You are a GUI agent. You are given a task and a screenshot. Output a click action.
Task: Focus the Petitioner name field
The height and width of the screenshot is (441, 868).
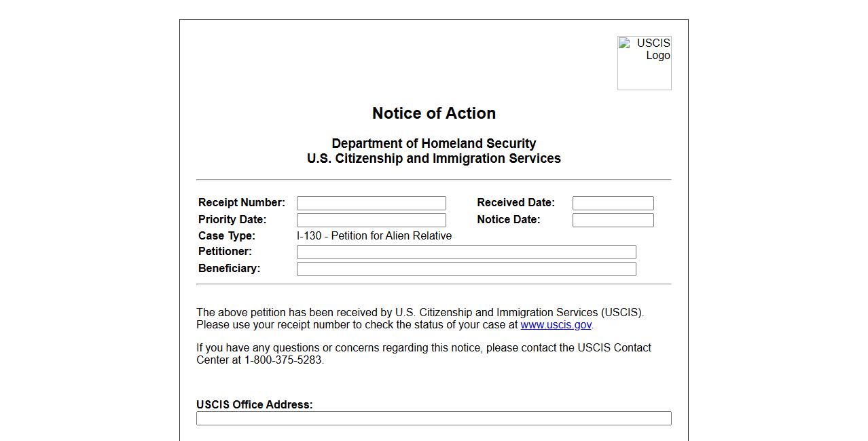pyautogui.click(x=466, y=252)
